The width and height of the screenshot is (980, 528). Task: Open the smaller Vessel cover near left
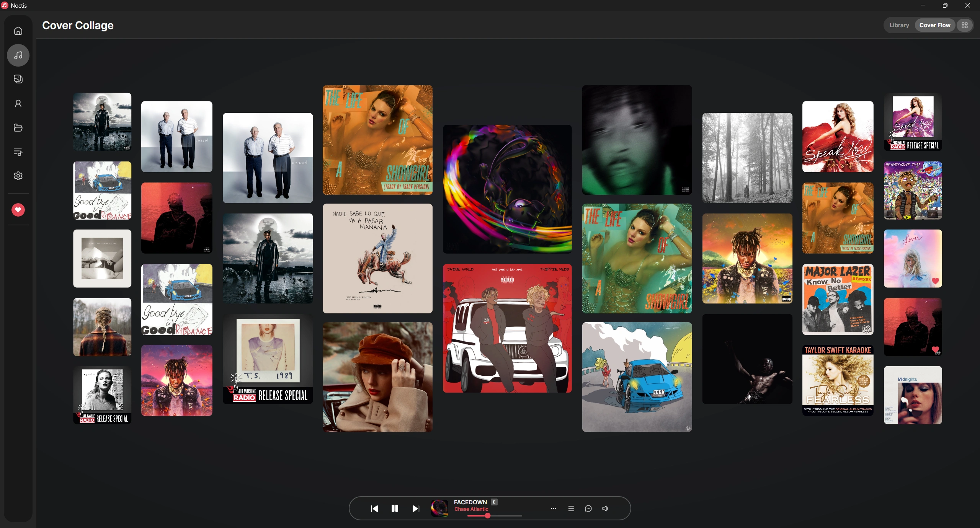[176, 137]
